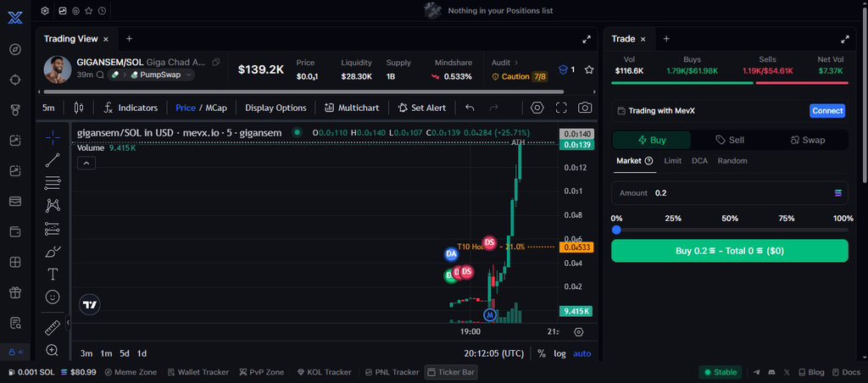Expand Trading View panel to fullscreen

(x=587, y=39)
